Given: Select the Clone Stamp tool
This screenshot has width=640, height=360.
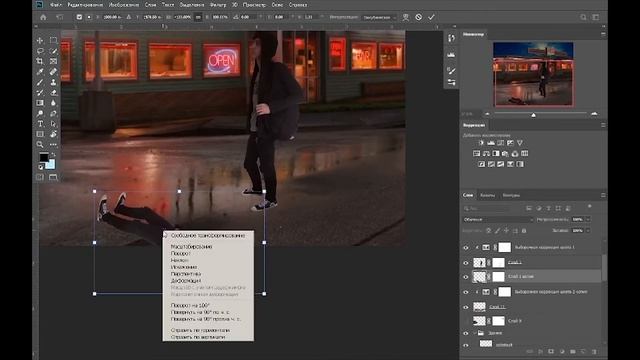Looking at the screenshot, I should coord(53,82).
